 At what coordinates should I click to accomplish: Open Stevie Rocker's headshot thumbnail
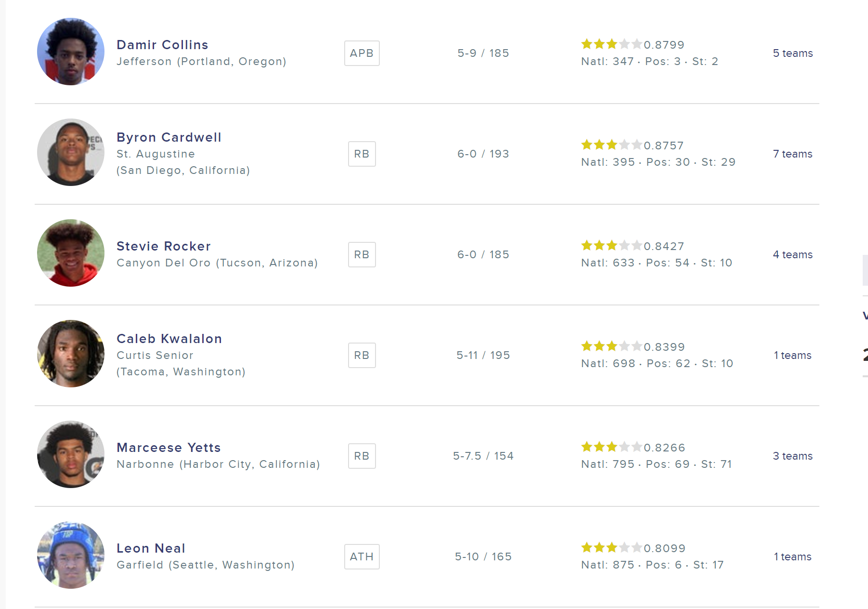tap(71, 253)
